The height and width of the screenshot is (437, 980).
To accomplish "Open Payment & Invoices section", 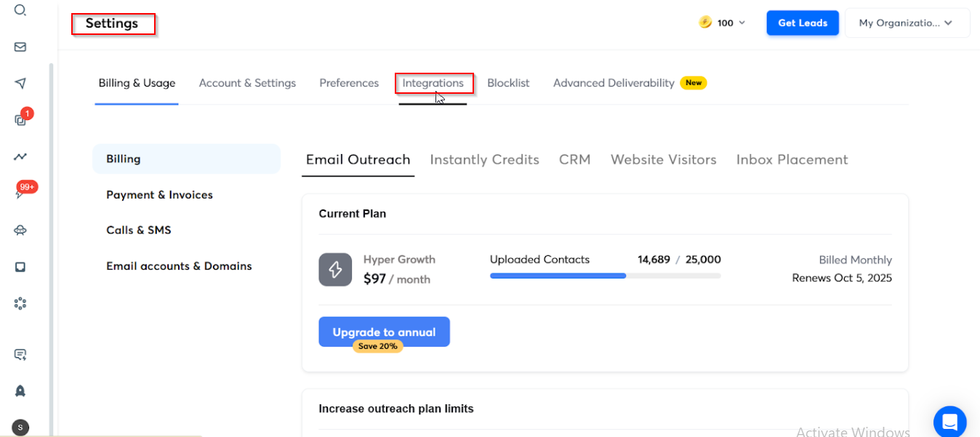I will [x=159, y=195].
